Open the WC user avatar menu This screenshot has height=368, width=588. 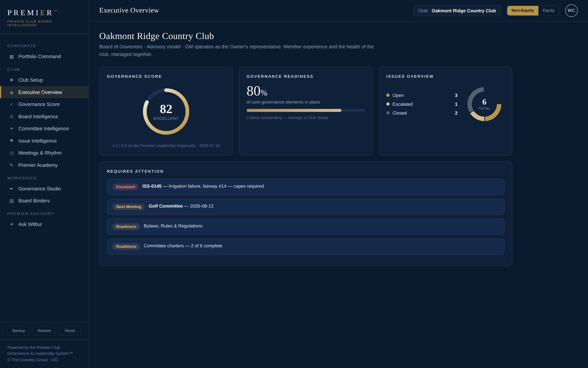coord(571,11)
